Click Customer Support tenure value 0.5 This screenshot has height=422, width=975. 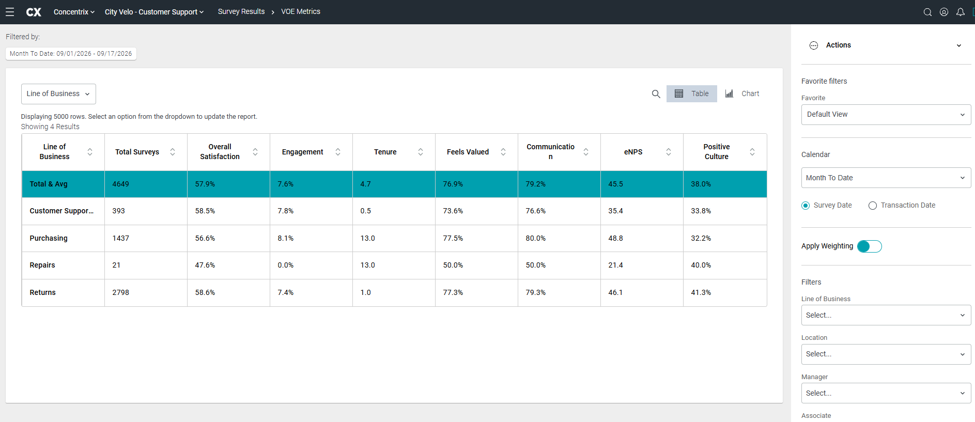366,211
